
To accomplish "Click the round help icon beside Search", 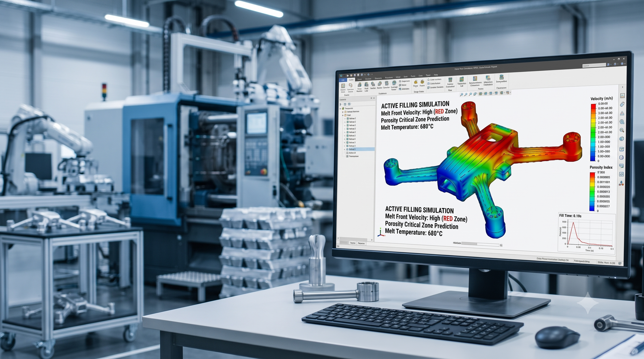I will [x=622, y=64].
